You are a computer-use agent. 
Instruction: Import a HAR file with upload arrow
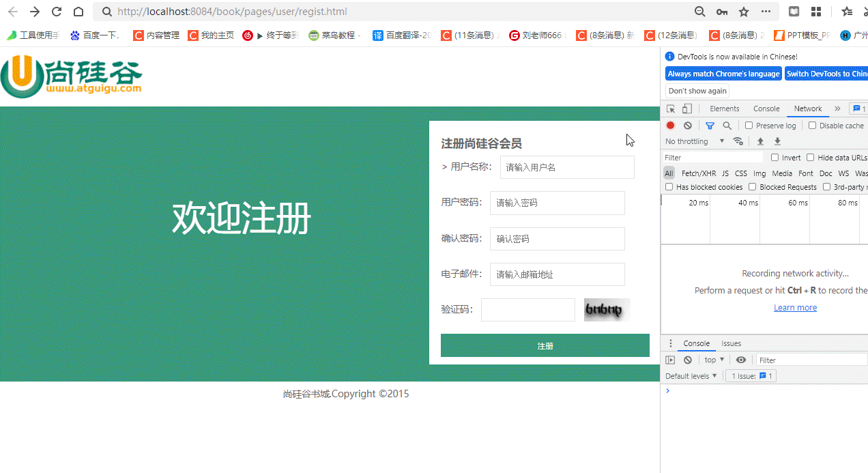tap(760, 141)
